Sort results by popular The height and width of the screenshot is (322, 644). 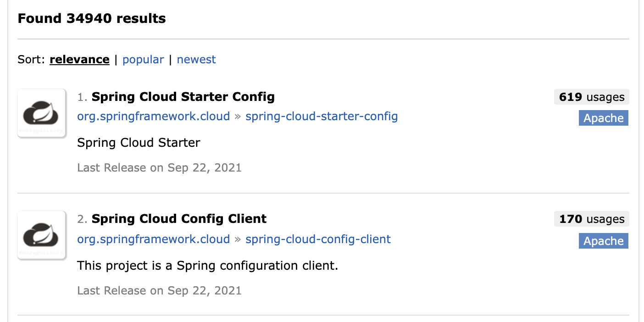[143, 59]
